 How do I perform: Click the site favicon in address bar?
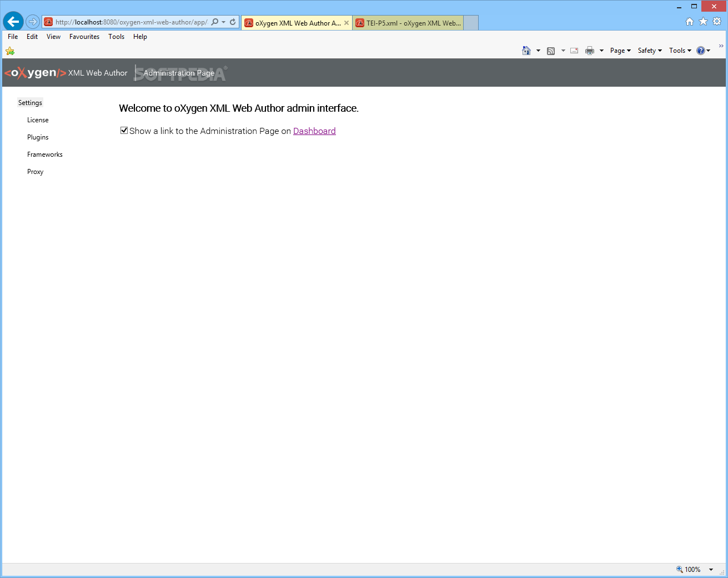click(x=49, y=22)
